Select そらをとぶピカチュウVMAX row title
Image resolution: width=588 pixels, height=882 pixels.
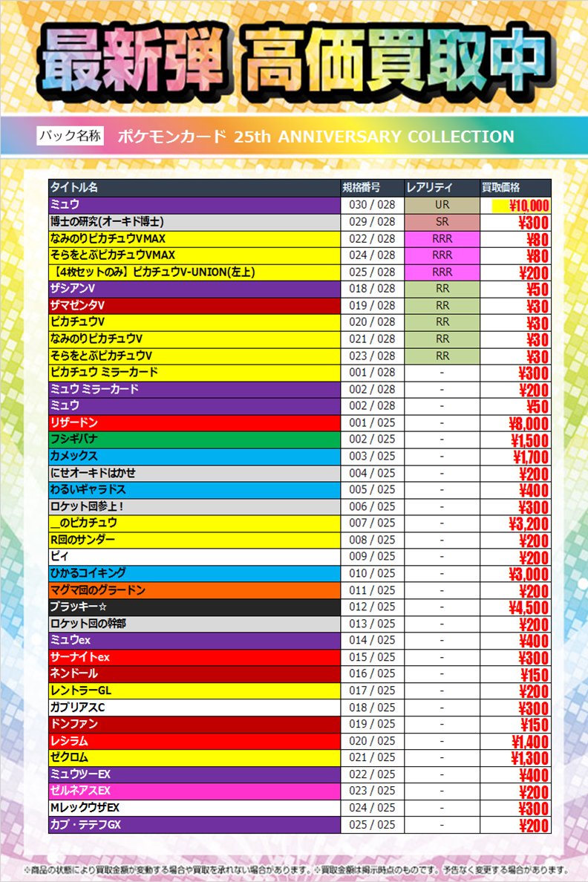194,255
